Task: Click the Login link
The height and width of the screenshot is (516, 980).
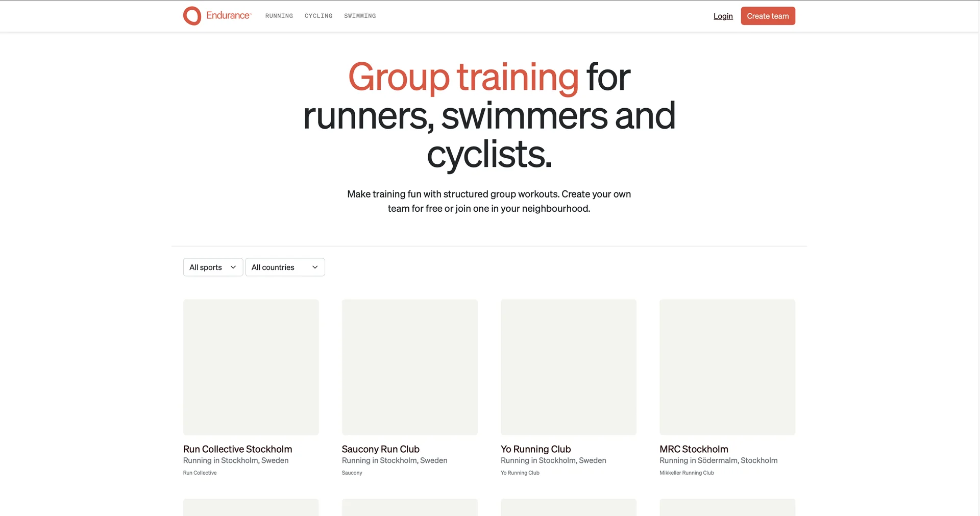Action: [723, 16]
